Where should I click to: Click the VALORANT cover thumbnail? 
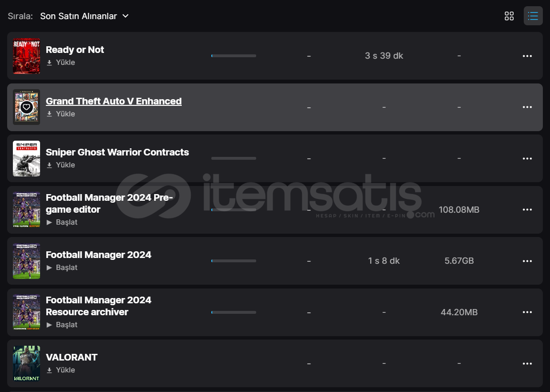click(x=27, y=363)
